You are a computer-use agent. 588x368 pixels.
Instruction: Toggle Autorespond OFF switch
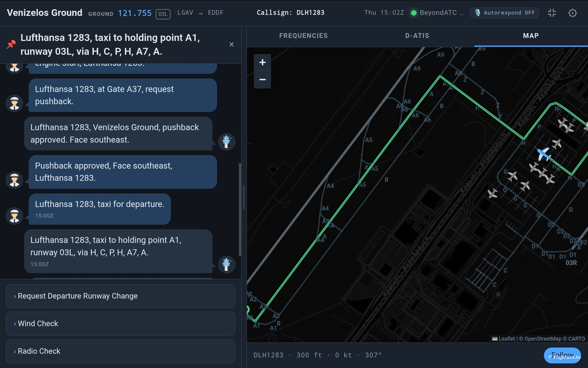504,13
